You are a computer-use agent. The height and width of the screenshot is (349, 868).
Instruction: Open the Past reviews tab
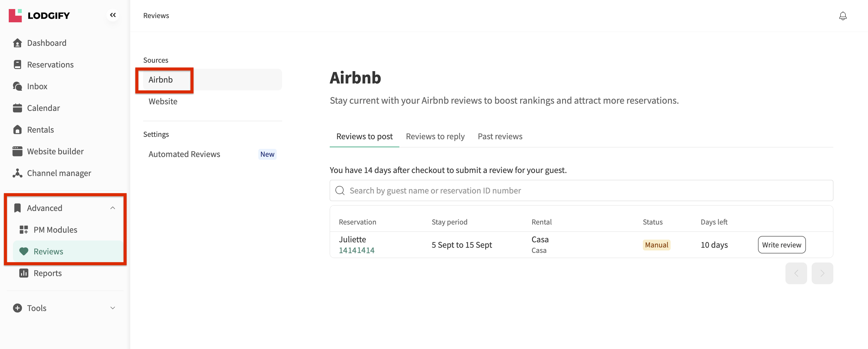(500, 137)
